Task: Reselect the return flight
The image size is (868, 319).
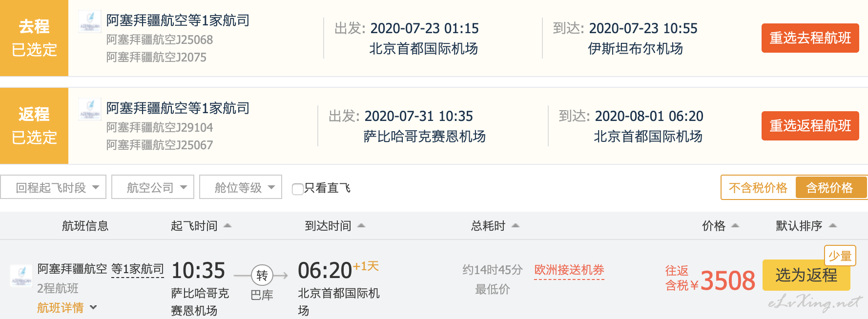Action: [810, 126]
